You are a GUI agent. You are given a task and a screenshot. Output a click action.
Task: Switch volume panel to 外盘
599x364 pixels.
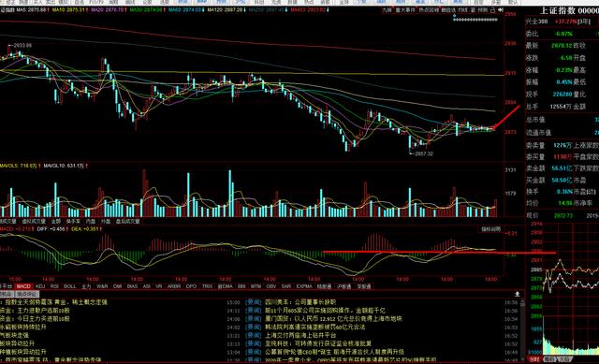click(x=106, y=221)
